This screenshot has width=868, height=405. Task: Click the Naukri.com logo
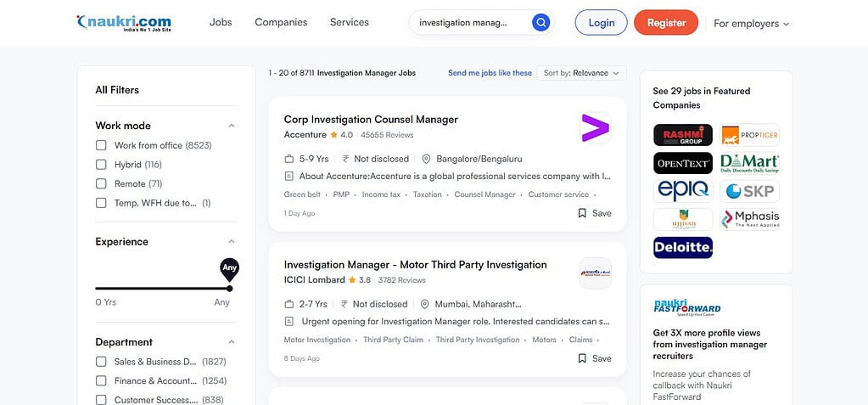click(x=124, y=23)
